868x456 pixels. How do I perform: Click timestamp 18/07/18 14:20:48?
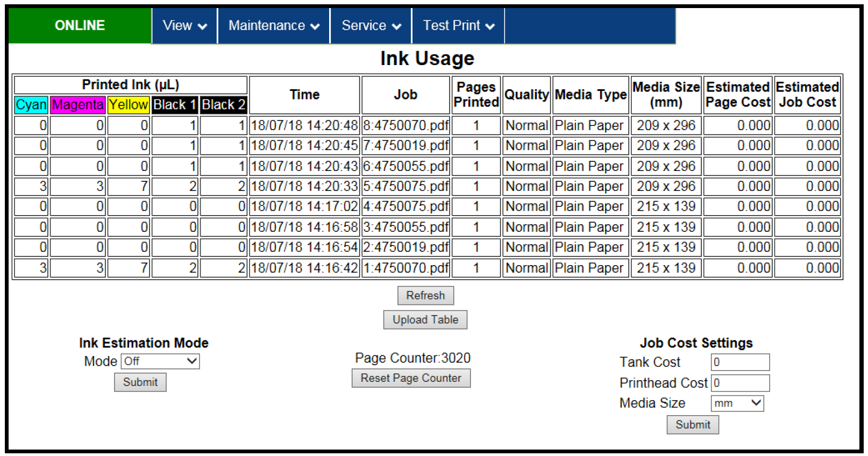(x=304, y=126)
